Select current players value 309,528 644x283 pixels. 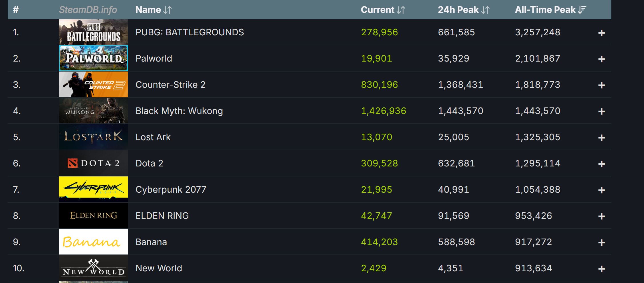[x=379, y=163]
